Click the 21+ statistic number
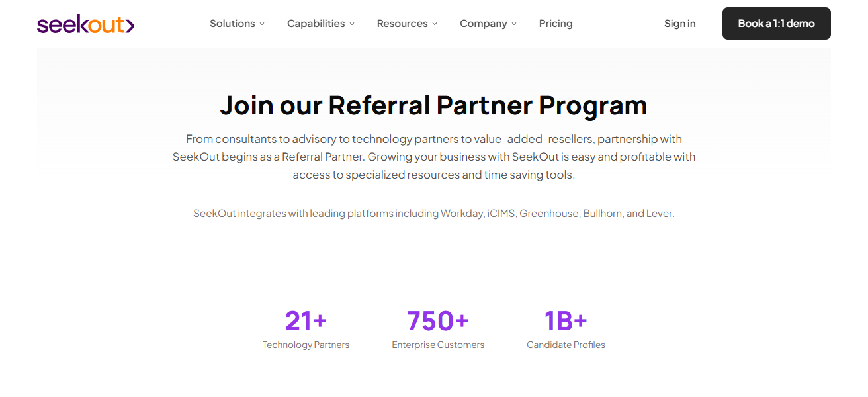Image resolution: width=868 pixels, height=397 pixels. [x=306, y=321]
